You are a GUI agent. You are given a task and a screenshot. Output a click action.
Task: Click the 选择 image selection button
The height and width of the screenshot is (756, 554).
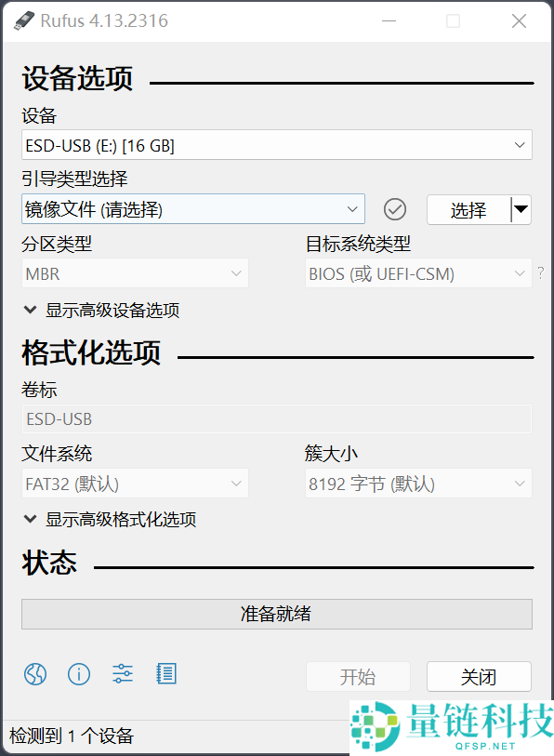click(x=469, y=209)
